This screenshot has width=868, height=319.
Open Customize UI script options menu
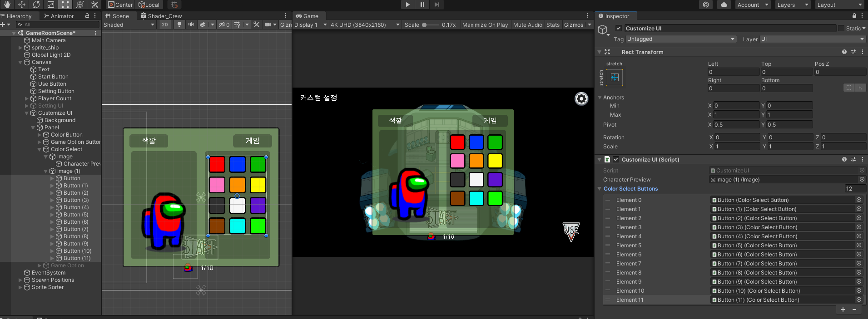click(863, 159)
